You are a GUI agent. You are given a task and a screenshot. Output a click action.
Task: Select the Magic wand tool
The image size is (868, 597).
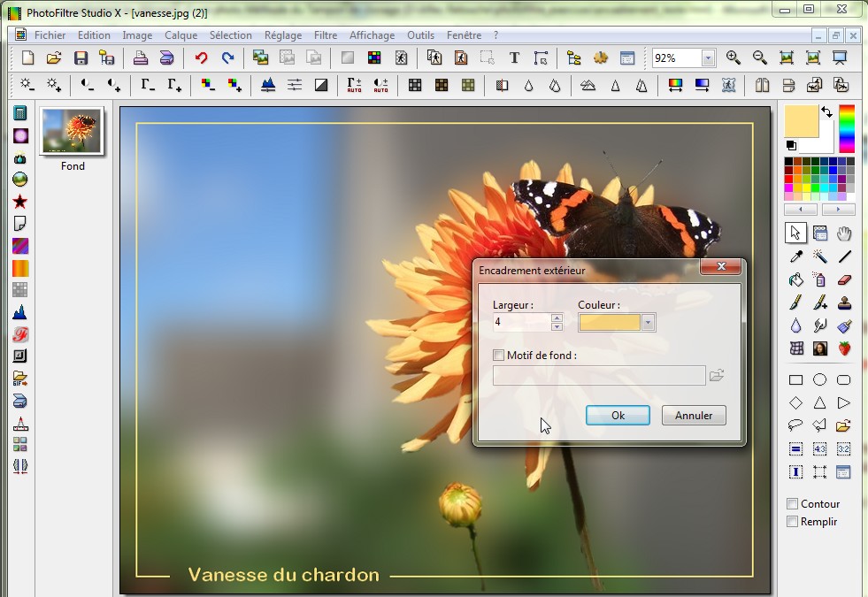pyautogui.click(x=820, y=256)
